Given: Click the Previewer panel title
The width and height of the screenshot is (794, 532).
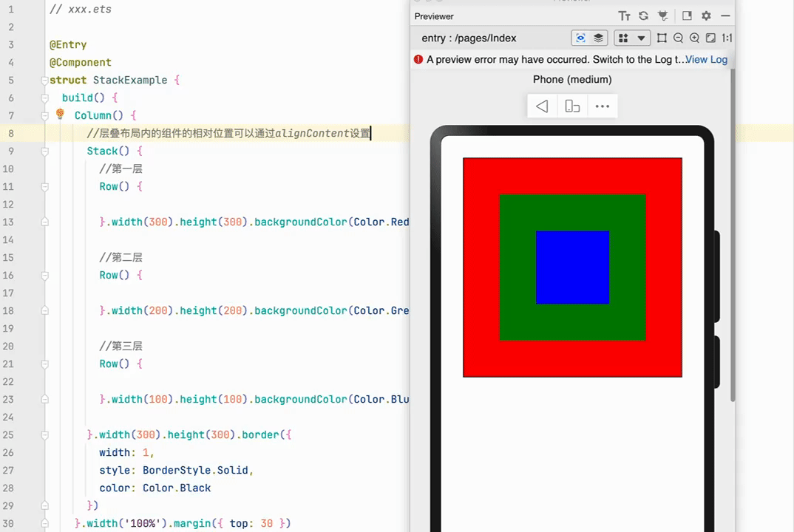Looking at the screenshot, I should [434, 16].
